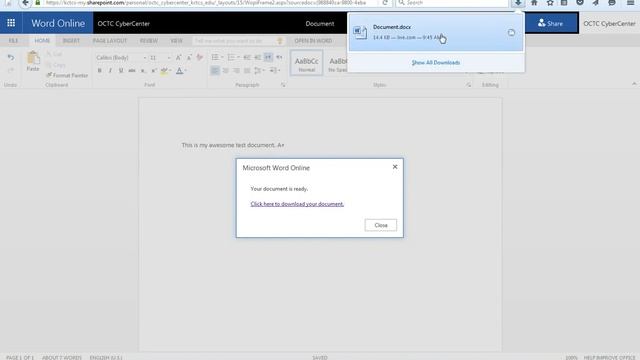This screenshot has width=640, height=360.
Task: Expand the Styles dialog launcher
Action: 469,85
